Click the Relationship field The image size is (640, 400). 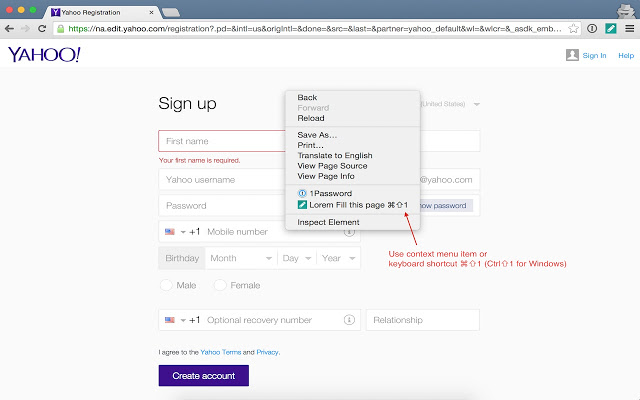pyautogui.click(x=423, y=320)
